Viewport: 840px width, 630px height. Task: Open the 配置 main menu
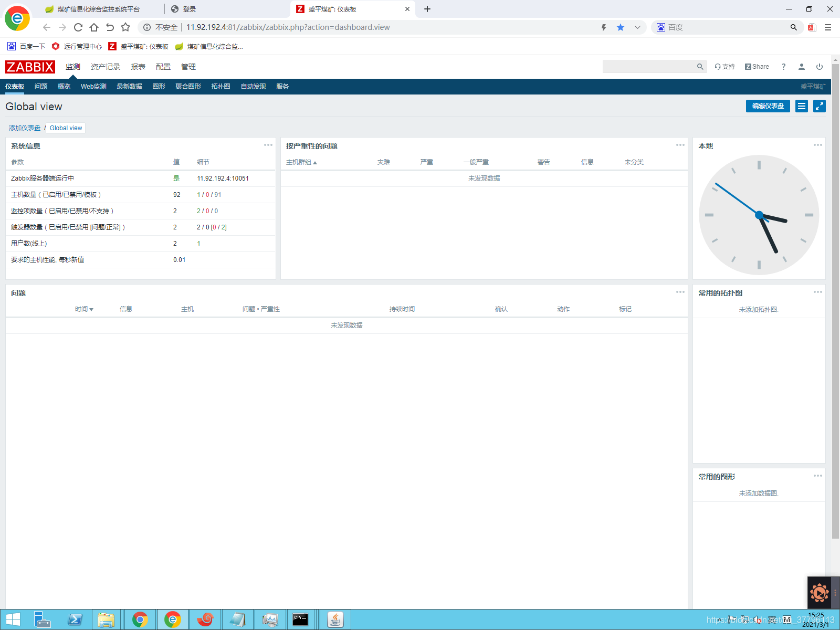point(163,67)
